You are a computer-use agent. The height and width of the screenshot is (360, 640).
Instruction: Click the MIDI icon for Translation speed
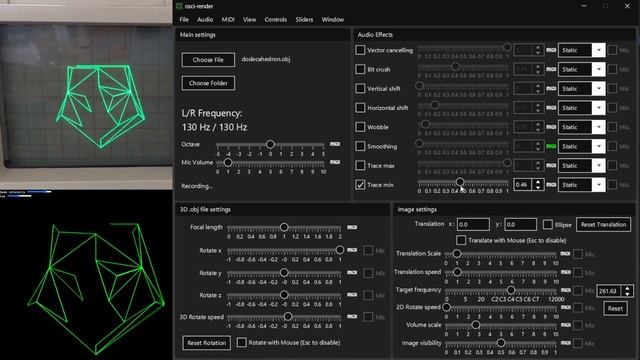point(565,272)
